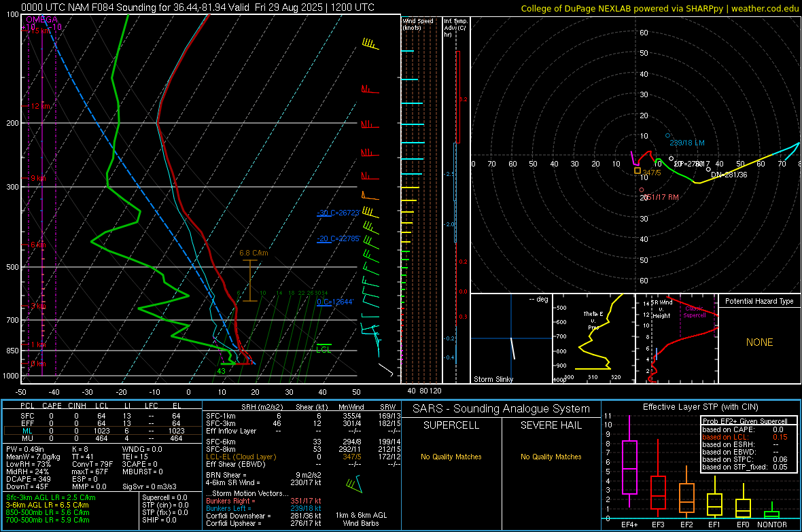802x532 pixels.
Task: Click the 239/18 LM hodograph label
Action: (x=687, y=143)
